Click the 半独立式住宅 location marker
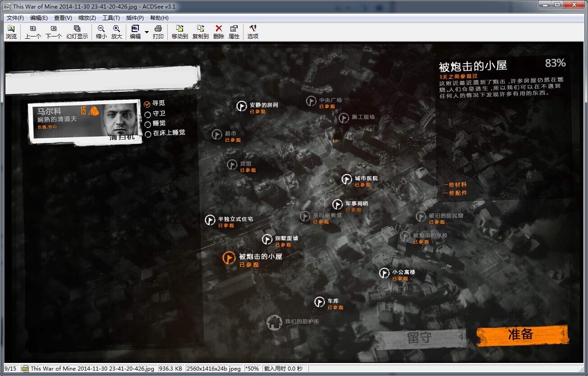Image resolution: width=588 pixels, height=376 pixels. click(210, 220)
